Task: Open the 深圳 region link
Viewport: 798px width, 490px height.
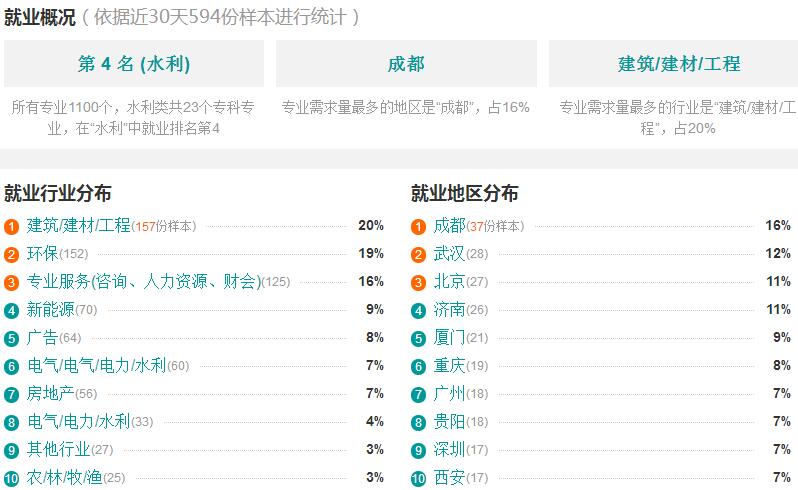Action: tap(449, 449)
